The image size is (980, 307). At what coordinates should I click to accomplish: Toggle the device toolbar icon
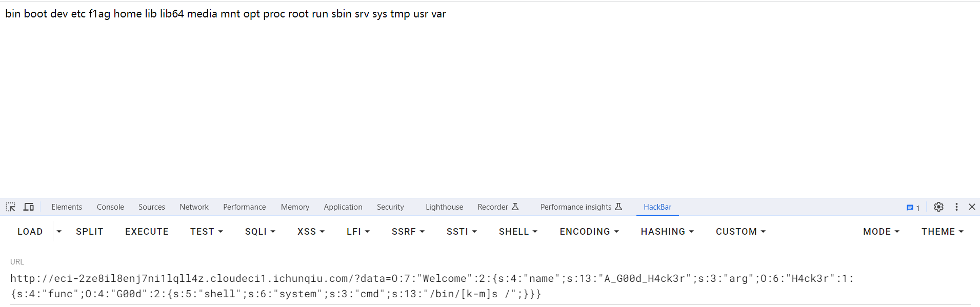[x=29, y=207]
